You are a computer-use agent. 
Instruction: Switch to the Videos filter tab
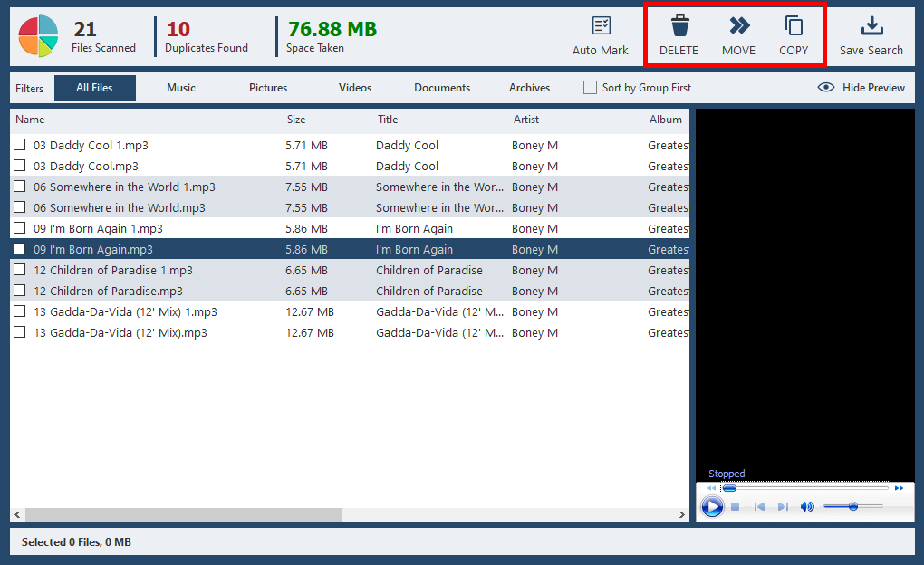click(355, 88)
